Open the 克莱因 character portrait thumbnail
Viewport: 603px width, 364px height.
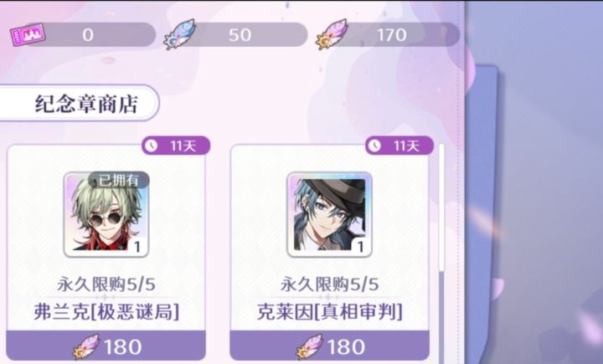pos(330,214)
